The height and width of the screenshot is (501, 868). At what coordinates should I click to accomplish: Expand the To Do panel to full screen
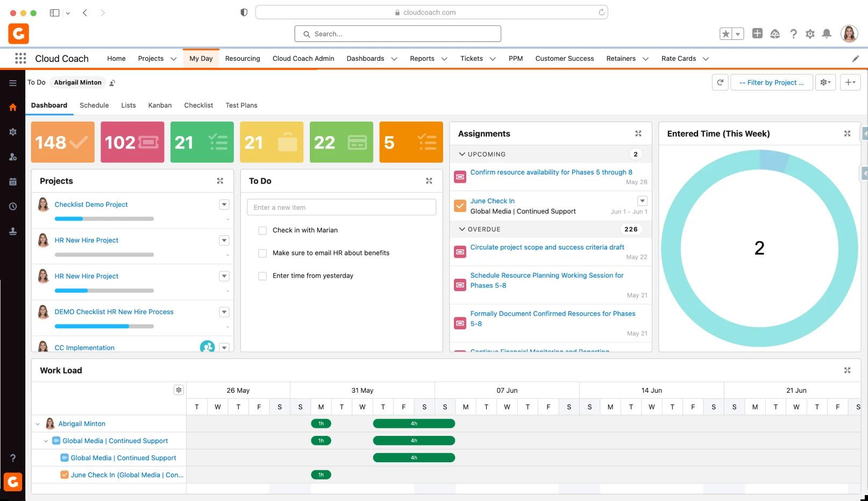point(429,181)
